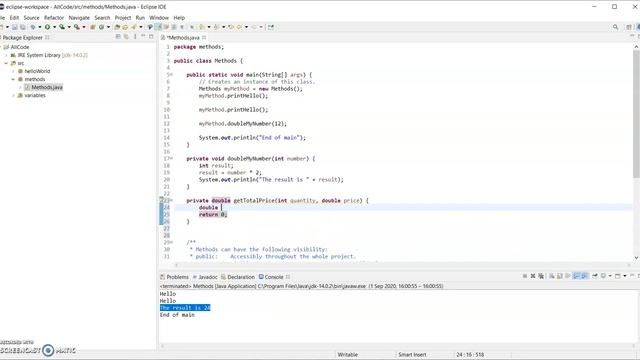Click the editor scroll-down arrow

(x=636, y=258)
